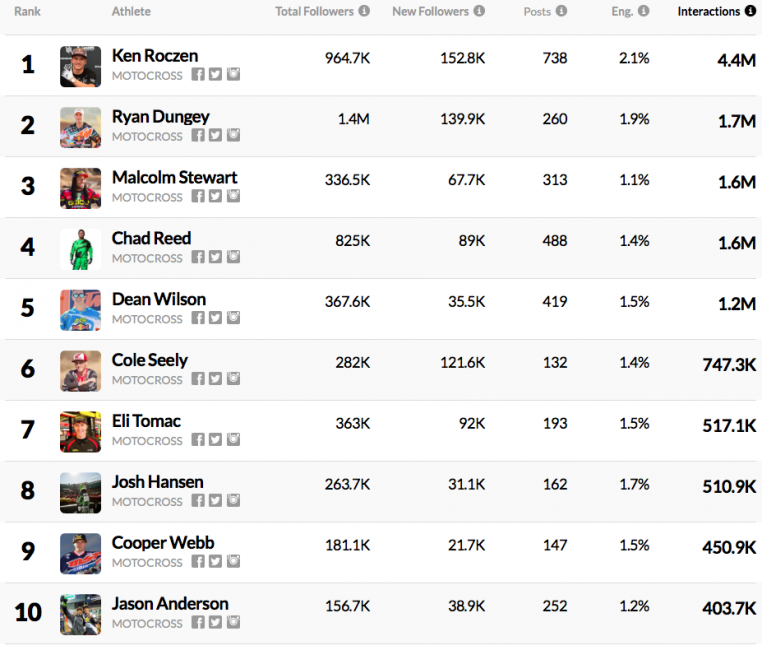This screenshot has height=650, width=762.
Task: Click info icon beside Eng. header
Action: click(643, 12)
